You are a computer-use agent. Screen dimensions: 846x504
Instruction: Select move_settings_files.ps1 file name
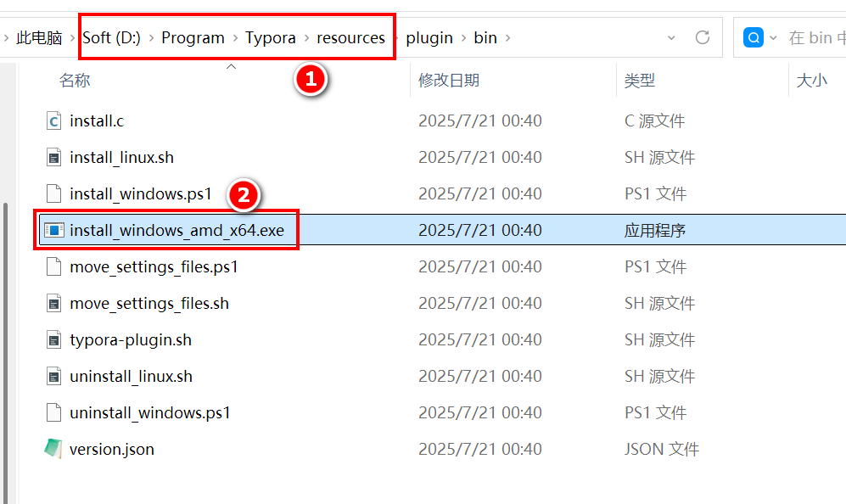tap(154, 267)
